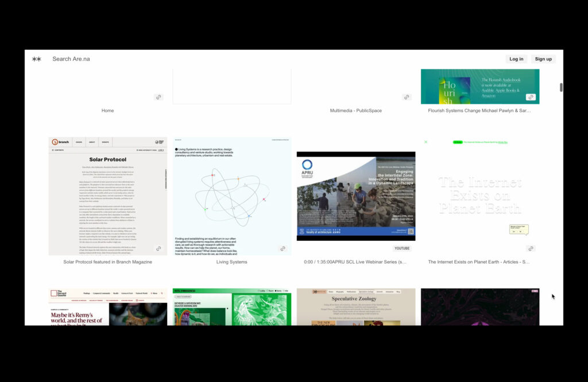Click link icon on Home block
Image resolution: width=588 pixels, height=382 pixels.
click(x=158, y=97)
